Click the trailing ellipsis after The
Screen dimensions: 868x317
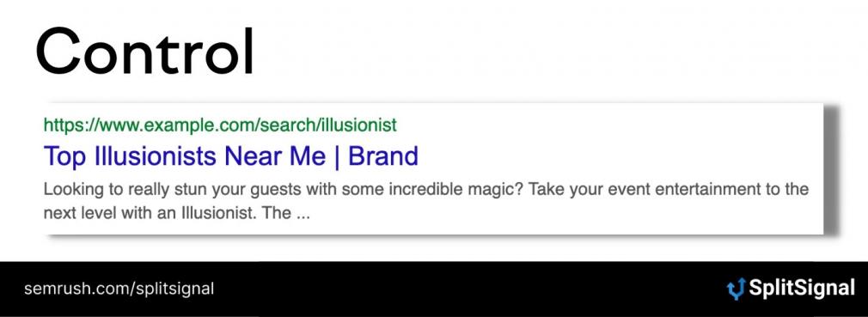click(x=303, y=216)
